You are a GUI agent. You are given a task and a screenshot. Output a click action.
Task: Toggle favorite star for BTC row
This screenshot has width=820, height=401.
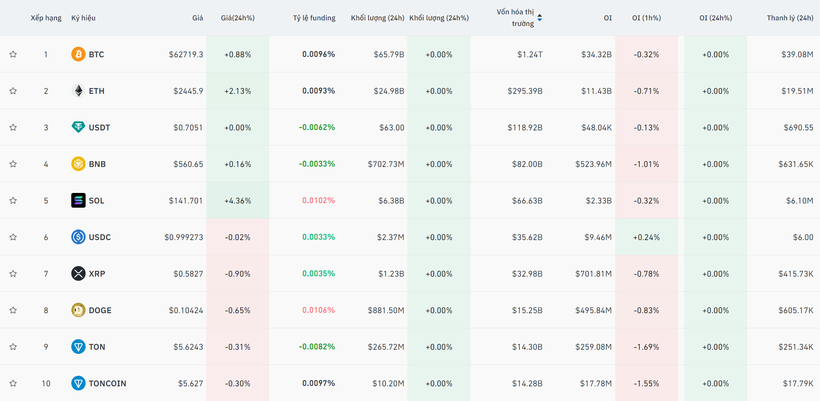(x=13, y=54)
